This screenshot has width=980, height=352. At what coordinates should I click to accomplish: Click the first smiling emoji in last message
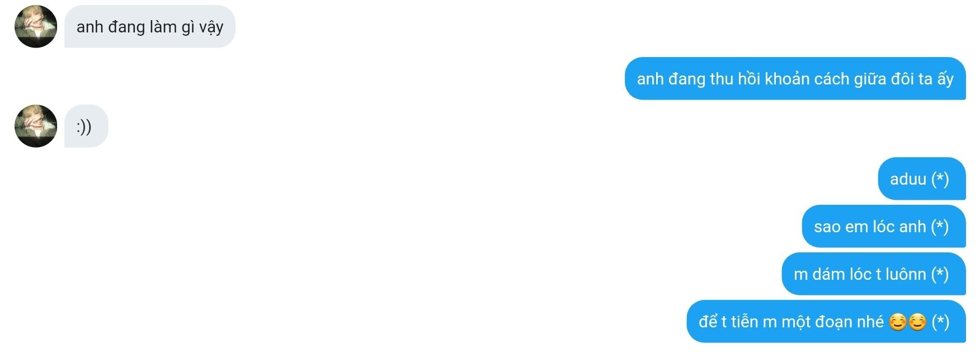897,322
